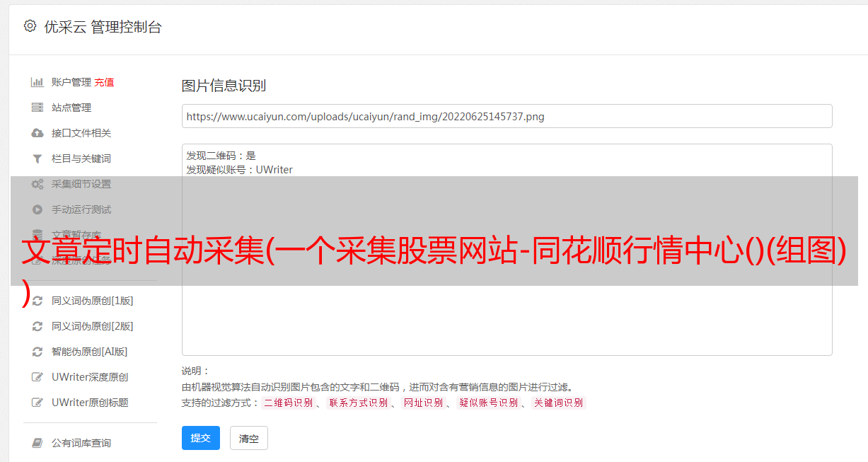Click the 清空 button
868x462 pixels.
pos(249,438)
